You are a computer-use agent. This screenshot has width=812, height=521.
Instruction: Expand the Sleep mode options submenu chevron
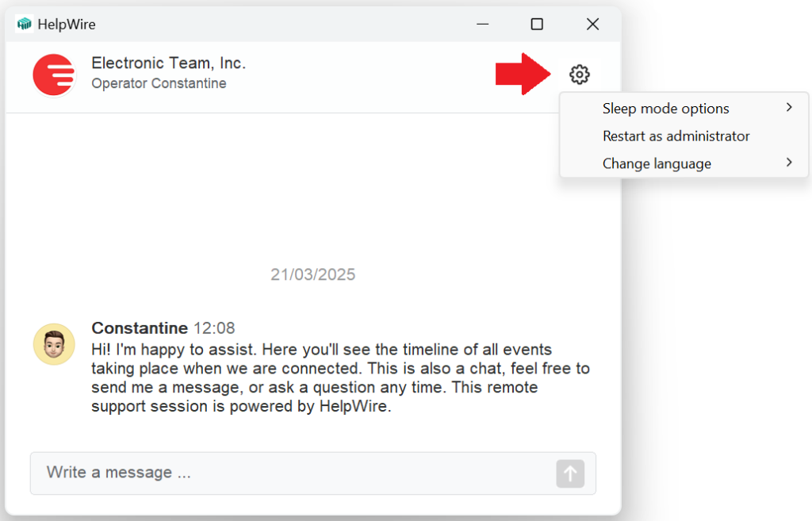coord(790,106)
